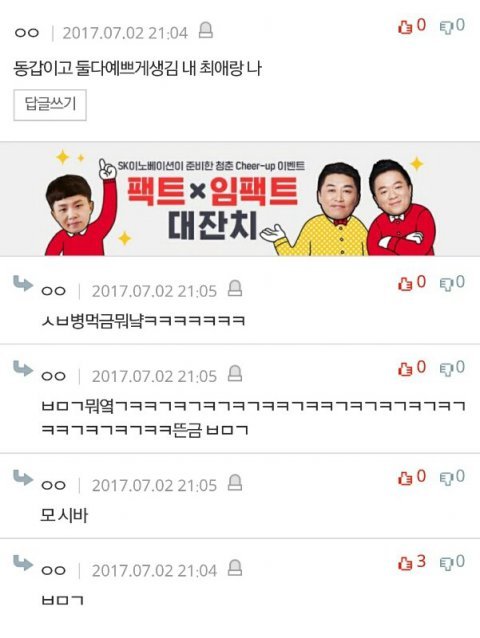Click the 답글쓰기 reply button
The image size is (480, 638).
[50, 105]
